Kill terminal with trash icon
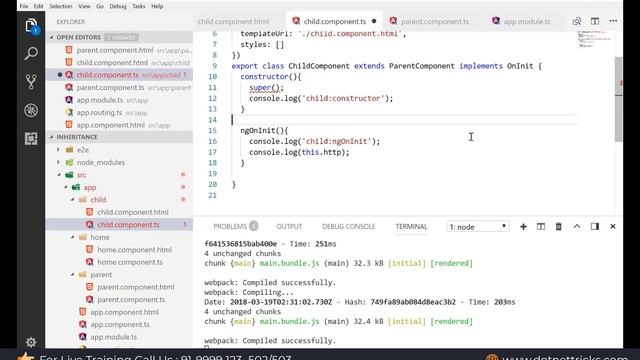Viewport: 640px width, 360px height. pyautogui.click(x=559, y=227)
